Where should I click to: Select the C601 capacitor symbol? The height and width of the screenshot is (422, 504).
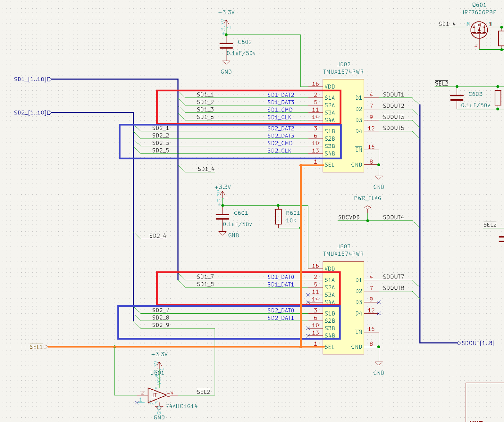(222, 217)
